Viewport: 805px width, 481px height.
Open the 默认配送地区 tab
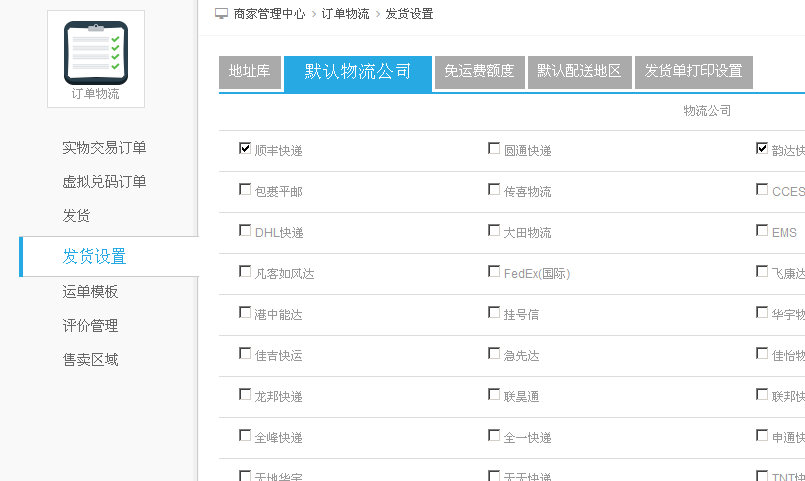tap(580, 72)
